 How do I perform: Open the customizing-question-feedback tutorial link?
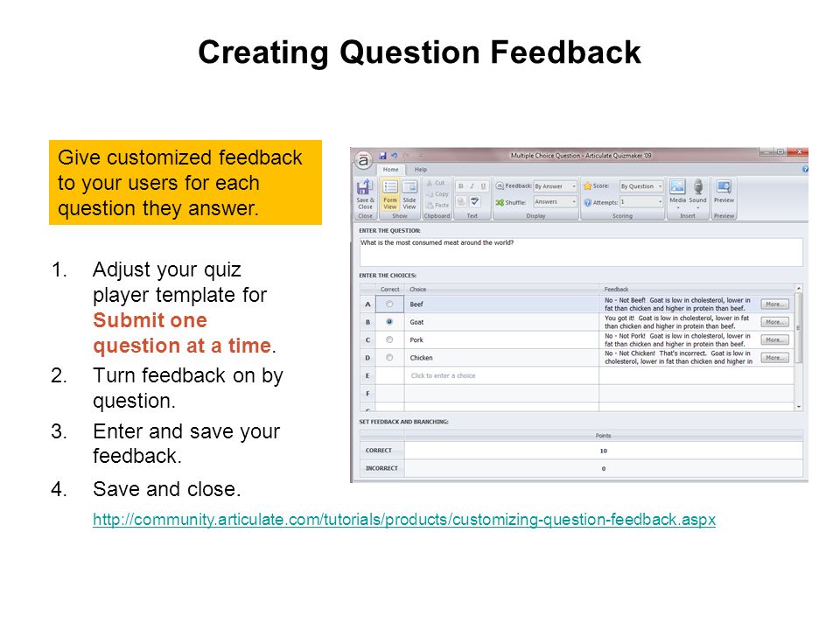[x=404, y=519]
